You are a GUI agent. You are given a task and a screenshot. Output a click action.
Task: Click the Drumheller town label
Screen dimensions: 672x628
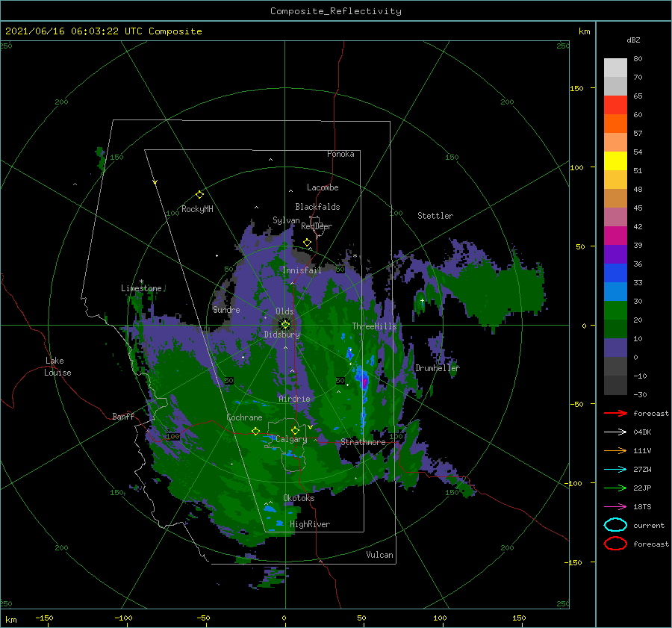[437, 368]
